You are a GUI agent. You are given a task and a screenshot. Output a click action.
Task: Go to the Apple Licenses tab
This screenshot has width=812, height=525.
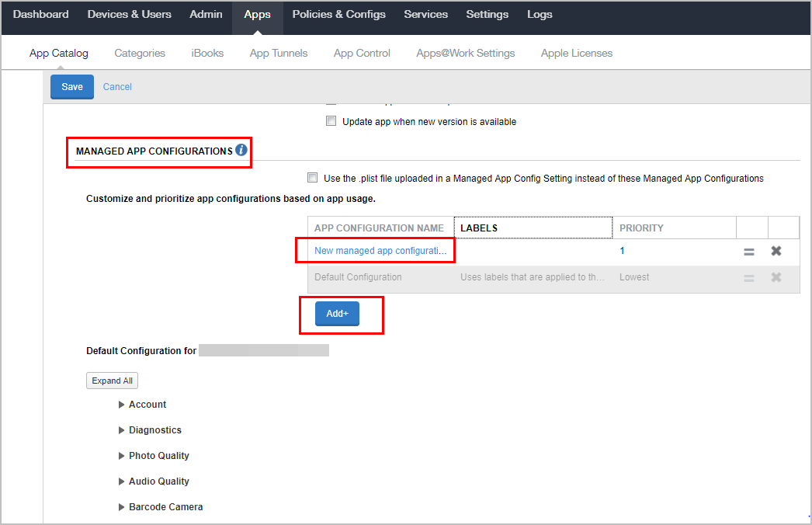pos(576,53)
